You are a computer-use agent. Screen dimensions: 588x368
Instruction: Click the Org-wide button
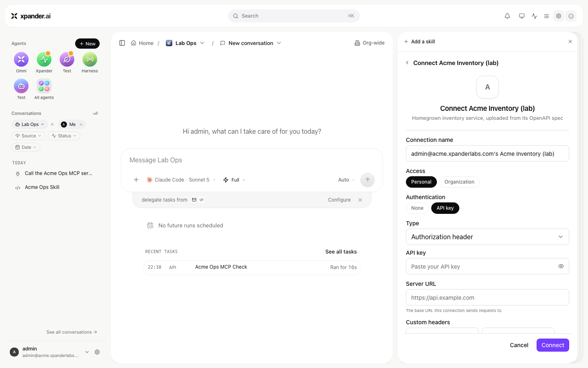[370, 43]
